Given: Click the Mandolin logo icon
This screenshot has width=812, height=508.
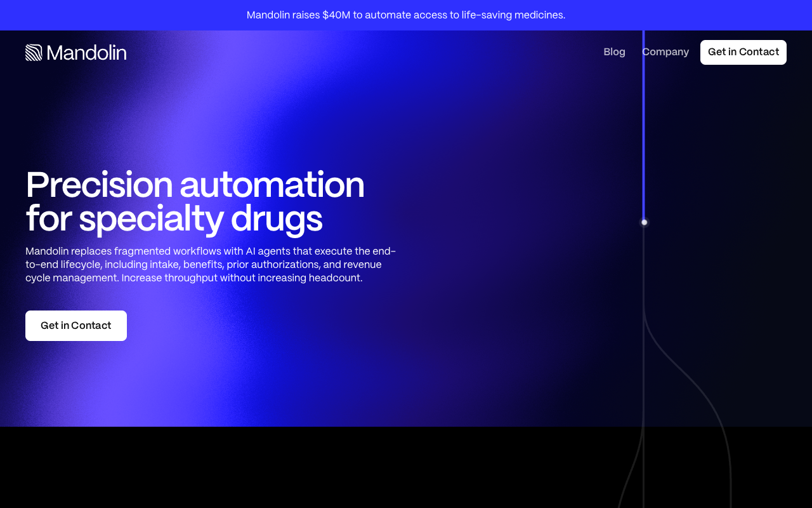Looking at the screenshot, I should pos(34,53).
